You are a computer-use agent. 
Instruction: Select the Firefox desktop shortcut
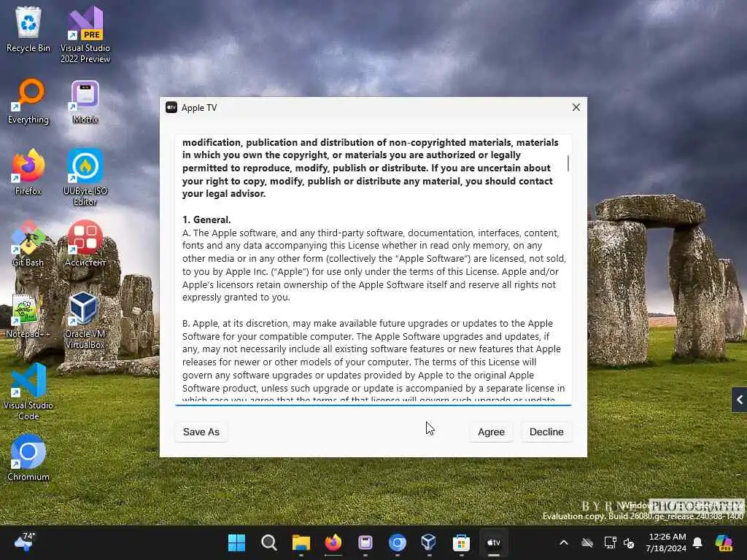(x=28, y=172)
